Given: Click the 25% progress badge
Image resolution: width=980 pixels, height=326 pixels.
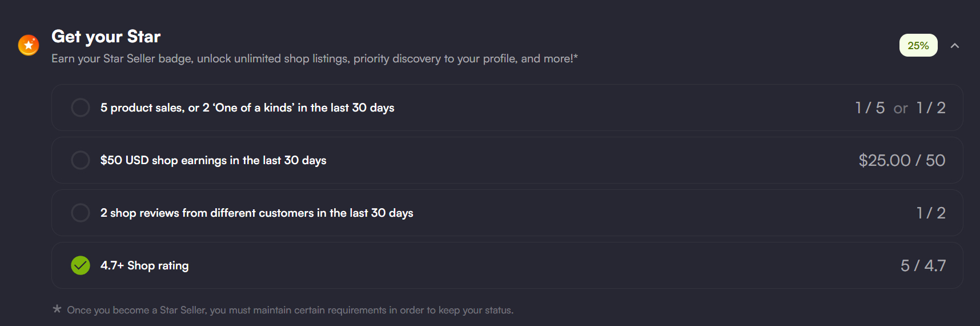Looking at the screenshot, I should click(x=918, y=46).
